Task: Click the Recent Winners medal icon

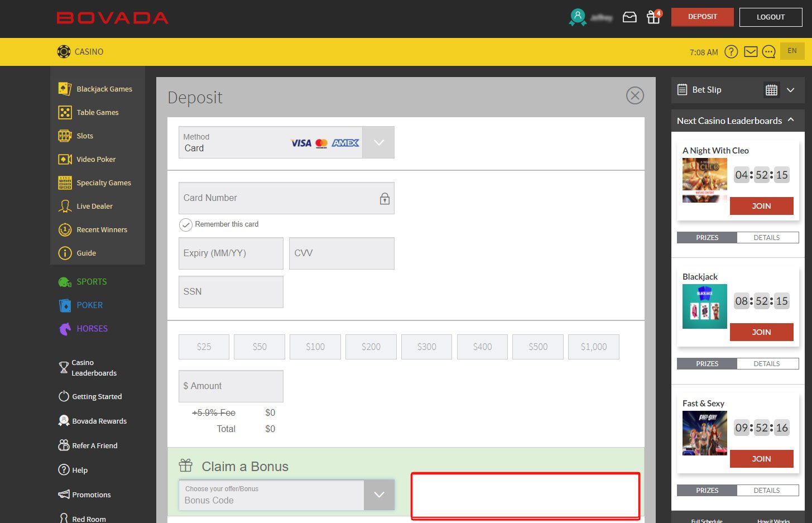Action: pos(65,229)
